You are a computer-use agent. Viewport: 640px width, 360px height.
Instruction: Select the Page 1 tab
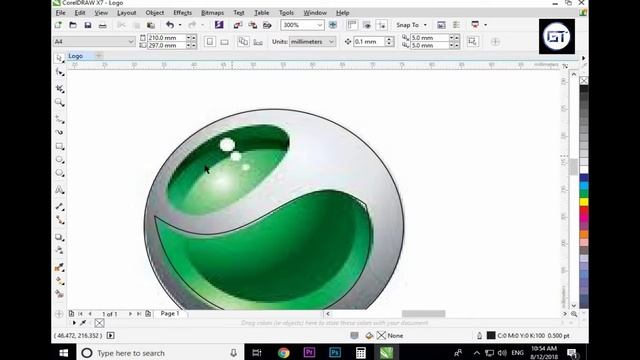pos(170,313)
